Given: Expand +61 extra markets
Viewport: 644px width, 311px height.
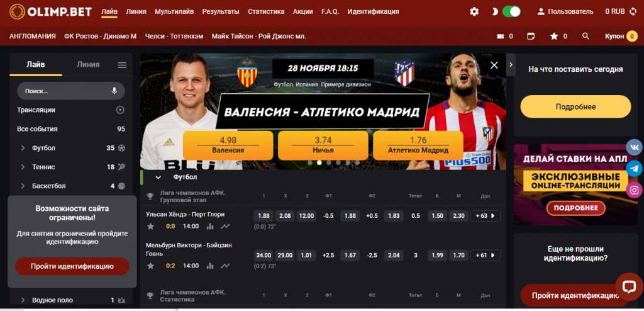Looking at the screenshot, I should tap(486, 256).
